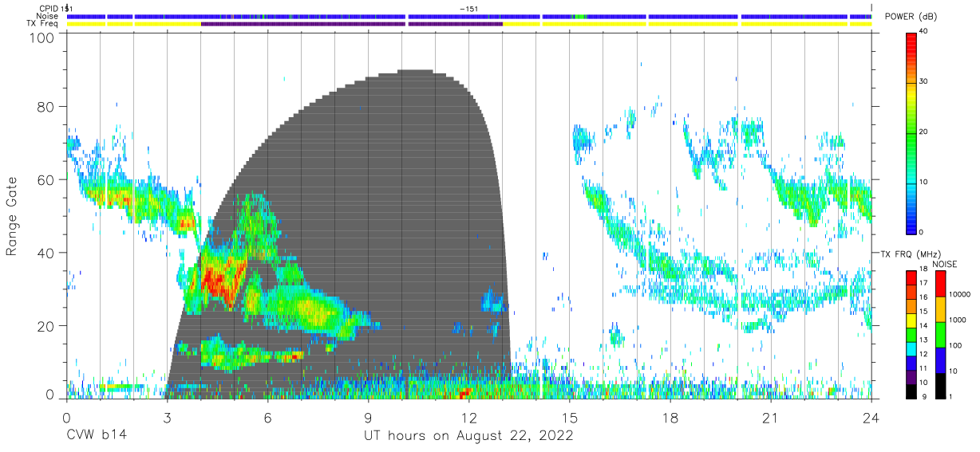Click the 21 tick on the UT hours axis
980x452 pixels.
pyautogui.click(x=771, y=418)
